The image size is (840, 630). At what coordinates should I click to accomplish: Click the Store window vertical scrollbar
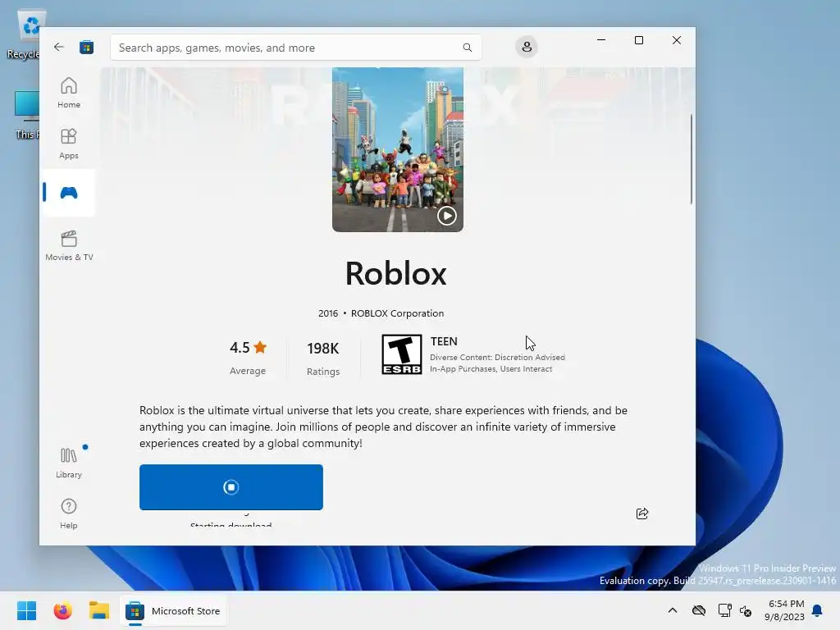tap(691, 159)
